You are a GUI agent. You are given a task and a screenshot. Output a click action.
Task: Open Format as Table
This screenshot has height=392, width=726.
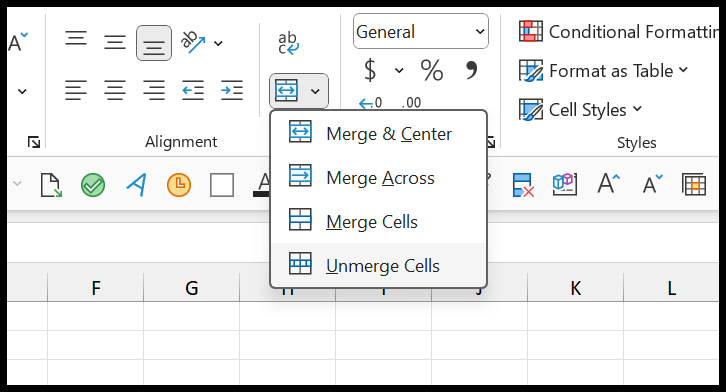point(603,71)
